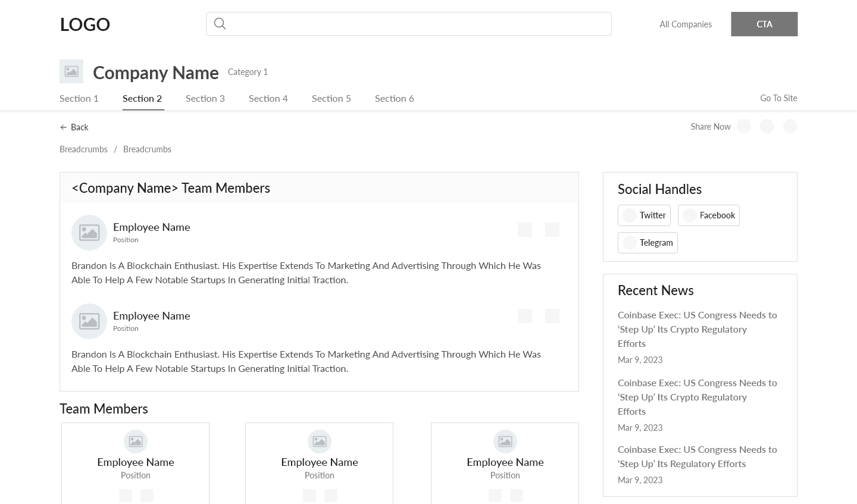Click the Facebook handle icon circle
The height and width of the screenshot is (504, 857).
[x=690, y=215]
